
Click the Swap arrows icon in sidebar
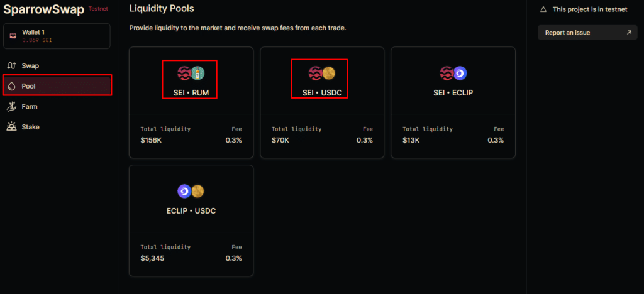pos(11,65)
